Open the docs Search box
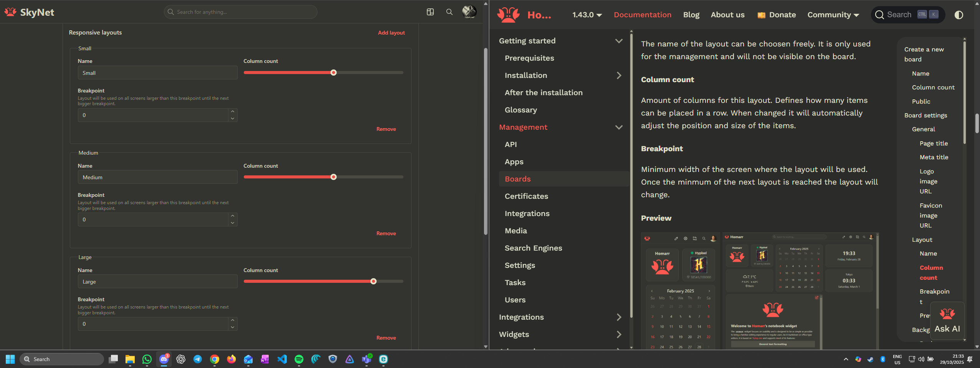980x368 pixels. click(x=908, y=15)
